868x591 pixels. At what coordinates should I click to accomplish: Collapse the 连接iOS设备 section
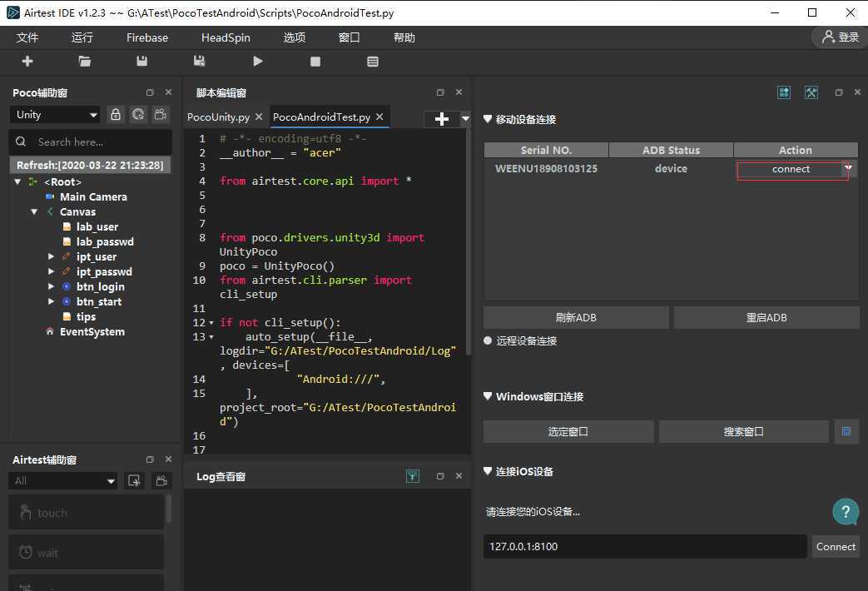(x=488, y=471)
